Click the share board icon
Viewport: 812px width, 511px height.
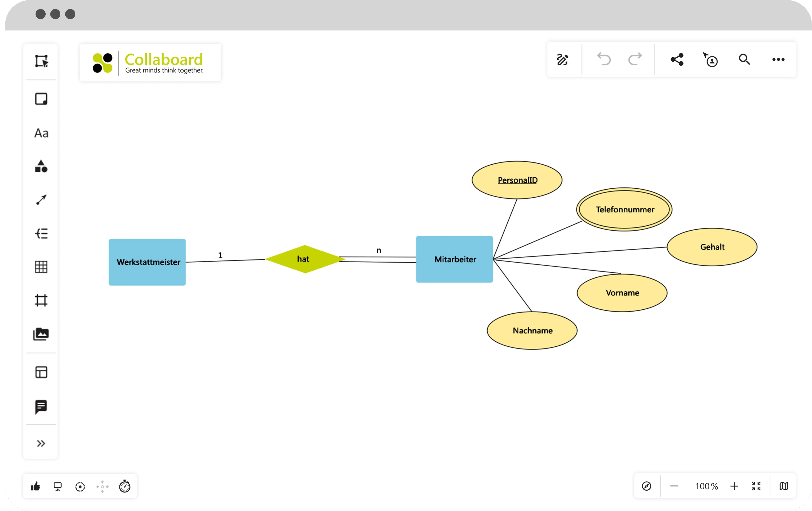677,60
